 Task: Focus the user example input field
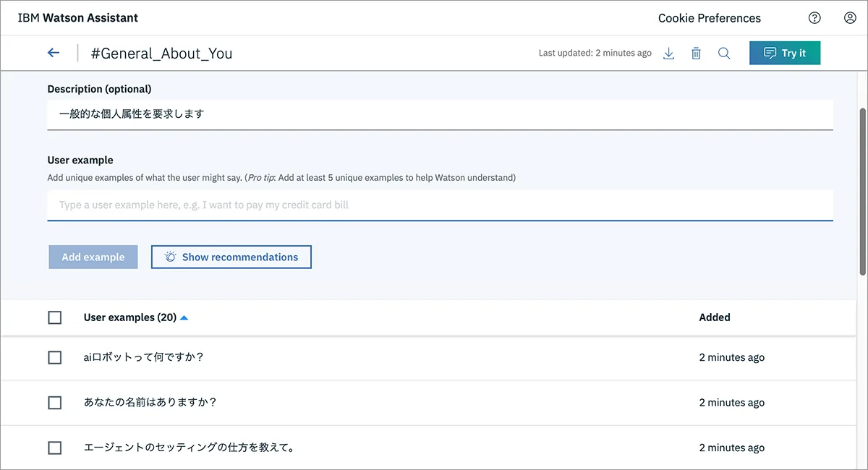click(441, 205)
